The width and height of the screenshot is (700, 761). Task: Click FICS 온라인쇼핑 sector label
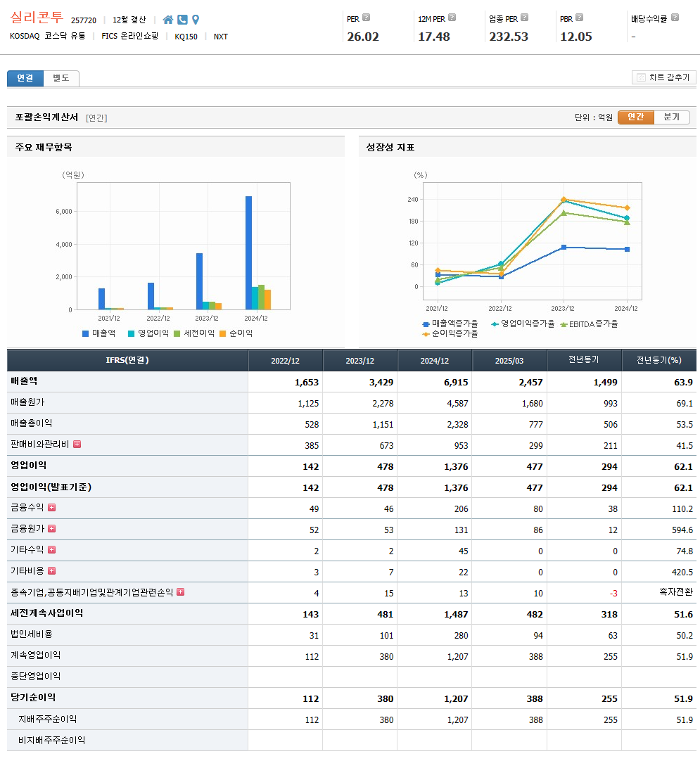130,37
